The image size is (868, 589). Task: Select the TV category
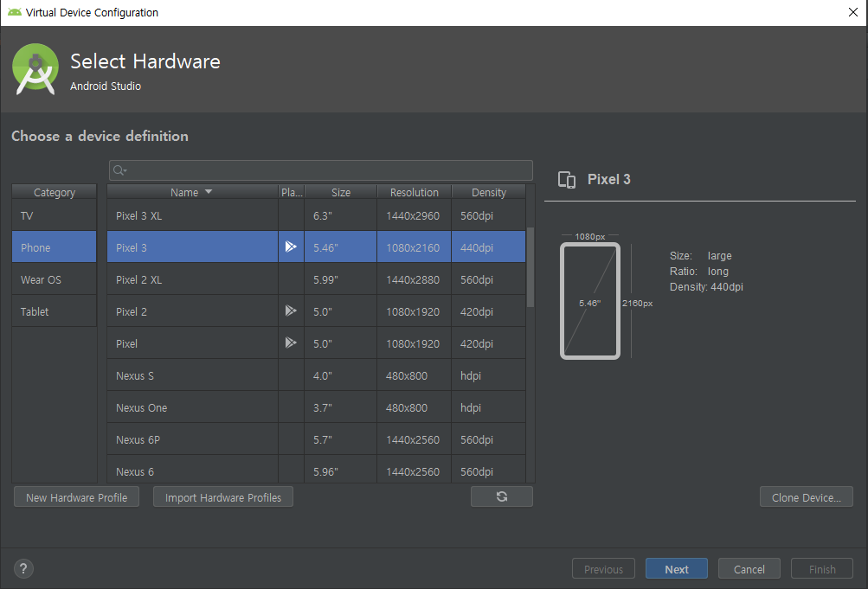(x=55, y=215)
